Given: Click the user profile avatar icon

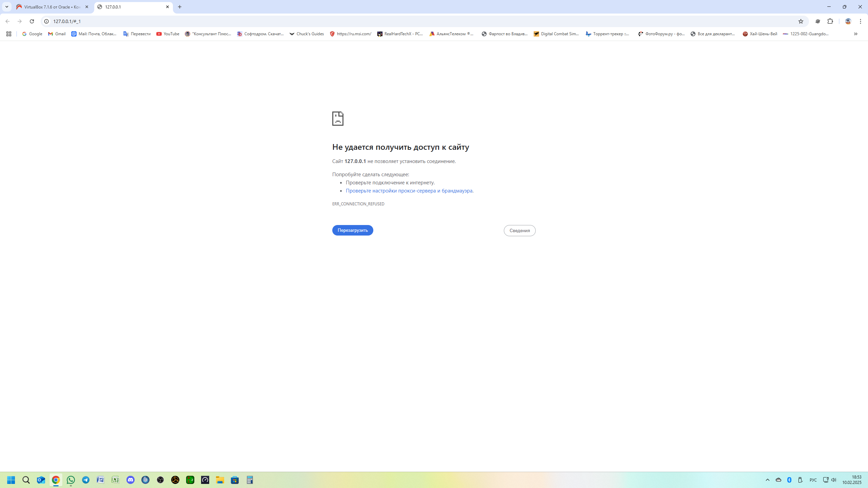Looking at the screenshot, I should 848,21.
